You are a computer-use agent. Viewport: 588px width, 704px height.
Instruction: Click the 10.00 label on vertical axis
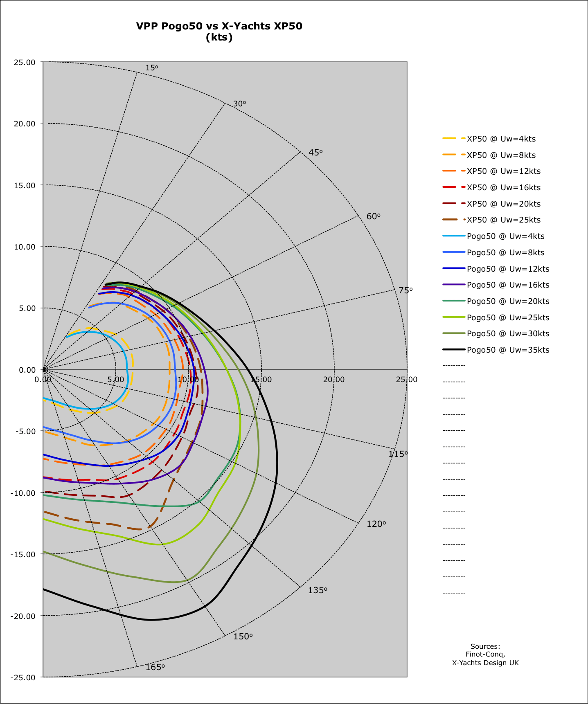pyautogui.click(x=25, y=247)
